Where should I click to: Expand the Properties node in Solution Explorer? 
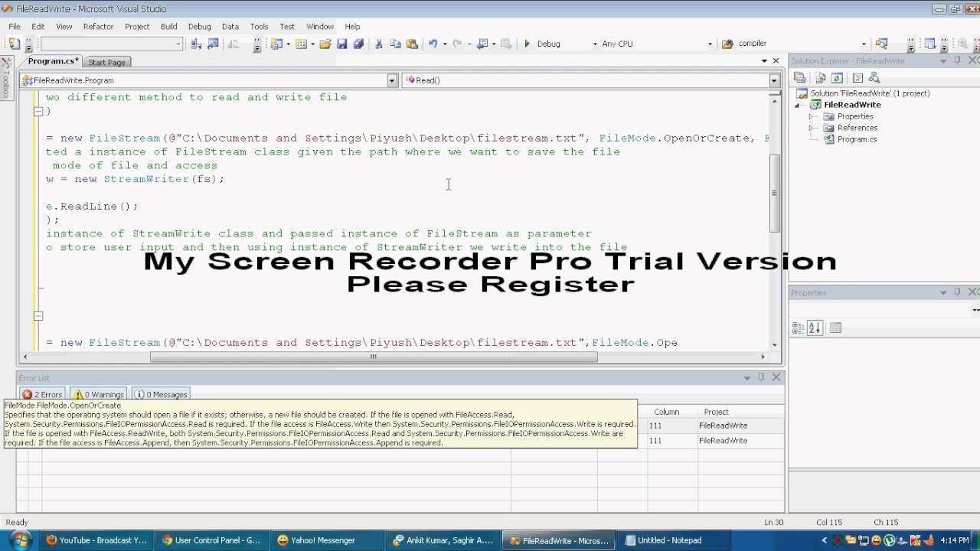[x=812, y=116]
